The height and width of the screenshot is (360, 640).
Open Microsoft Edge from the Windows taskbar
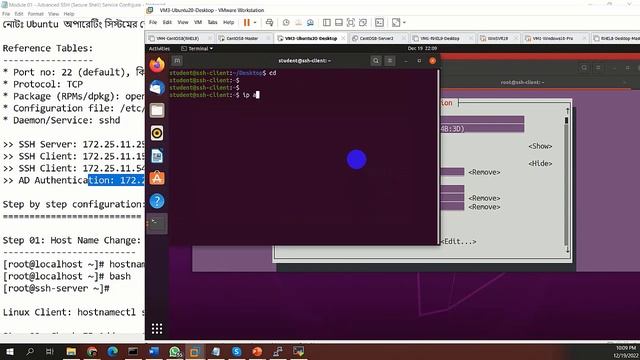(113, 351)
